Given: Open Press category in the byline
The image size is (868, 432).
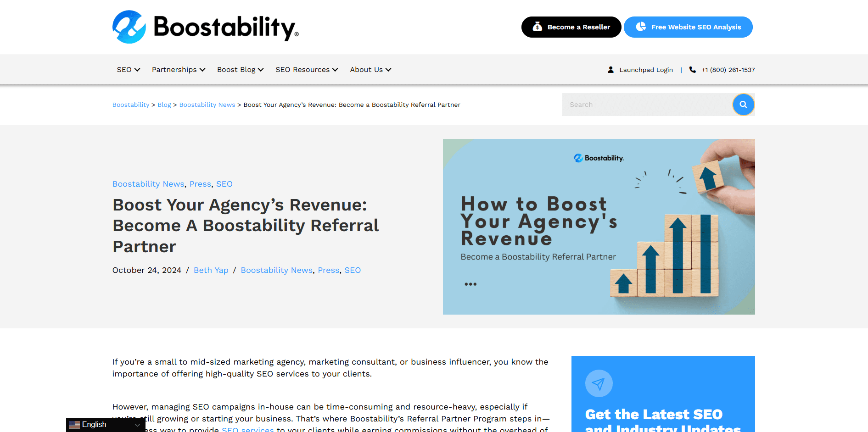Looking at the screenshot, I should pos(329,270).
